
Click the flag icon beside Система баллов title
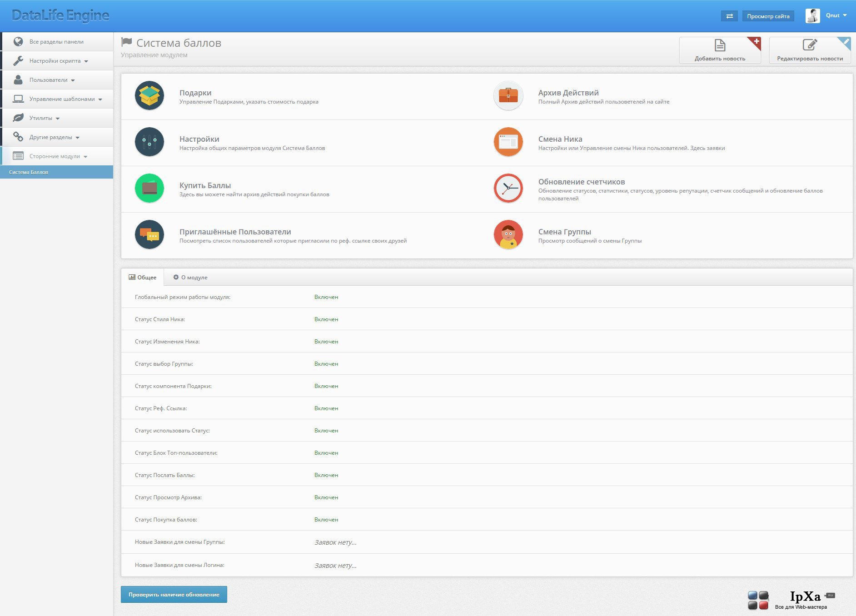click(x=126, y=42)
